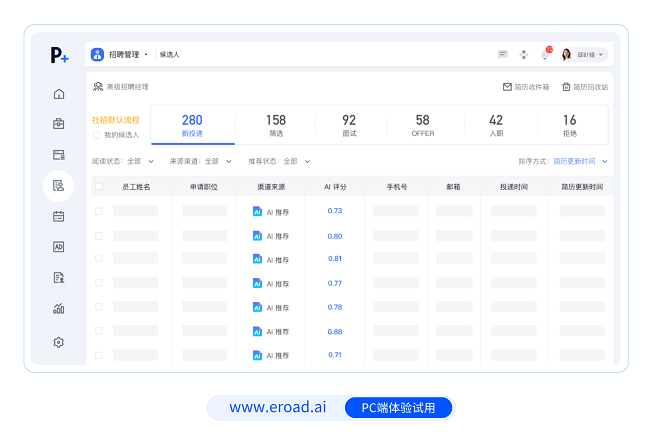The height and width of the screenshot is (446, 650).
Task: Switch to the 16 拒绝 tab
Action: [x=570, y=125]
